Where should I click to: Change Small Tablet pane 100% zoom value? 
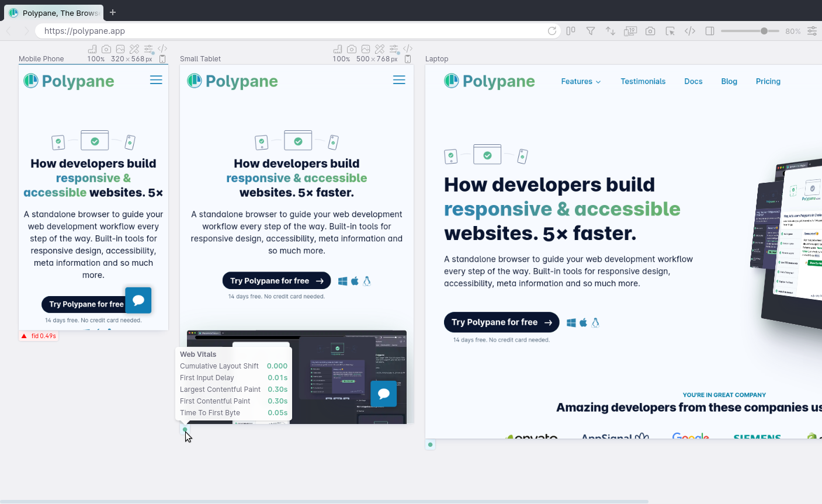click(341, 59)
